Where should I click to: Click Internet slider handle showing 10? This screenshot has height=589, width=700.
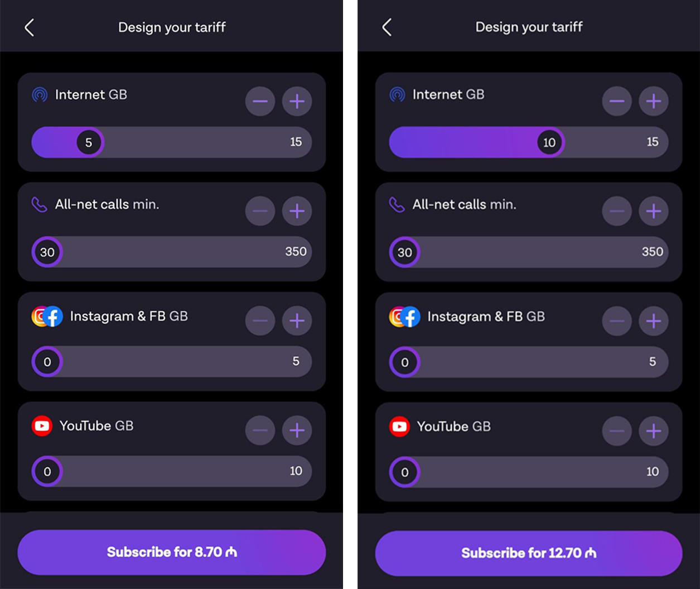click(549, 142)
